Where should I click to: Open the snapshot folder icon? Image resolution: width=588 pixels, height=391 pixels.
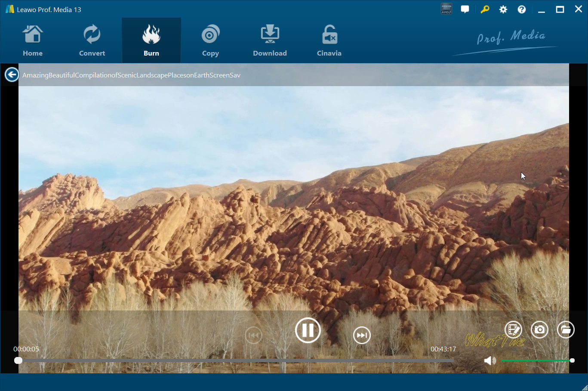566,330
